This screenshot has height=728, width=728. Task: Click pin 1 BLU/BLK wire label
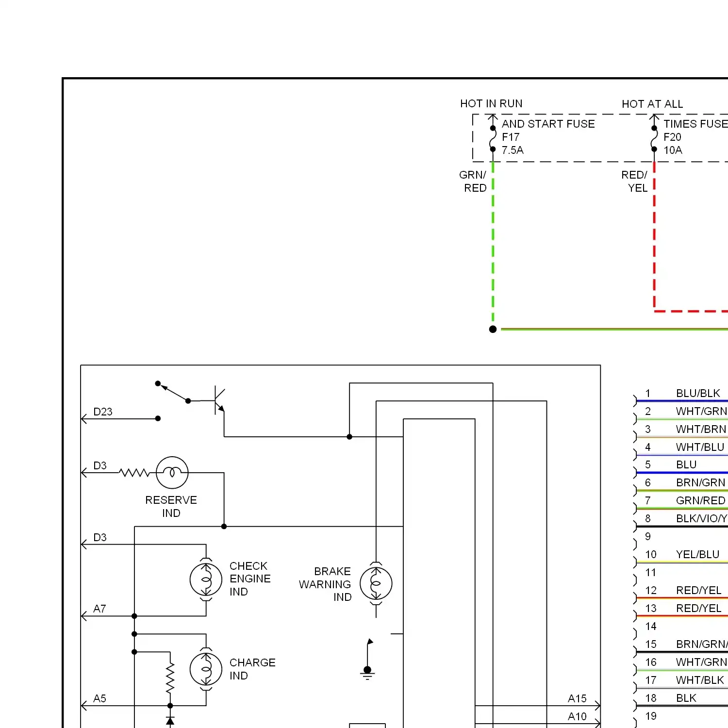698,393
